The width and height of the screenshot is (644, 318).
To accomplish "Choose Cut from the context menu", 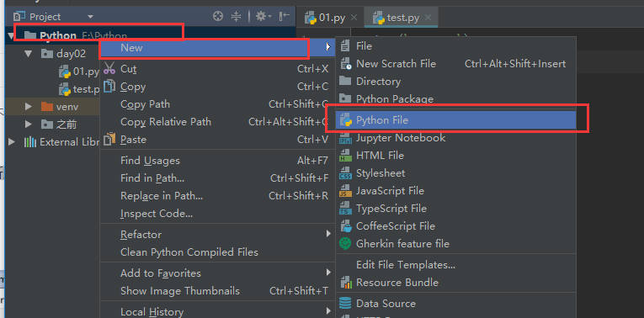I will pos(217,69).
